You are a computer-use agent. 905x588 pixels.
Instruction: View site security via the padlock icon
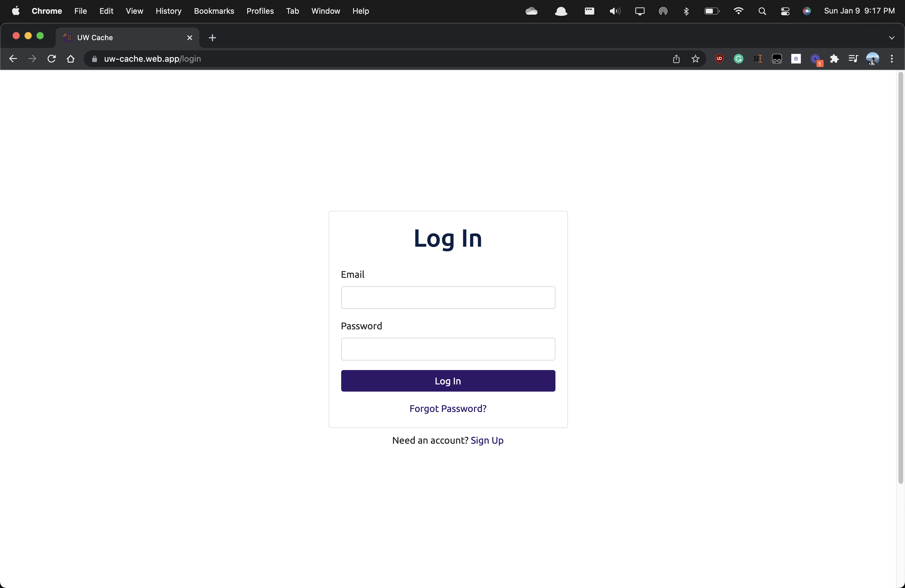point(94,59)
